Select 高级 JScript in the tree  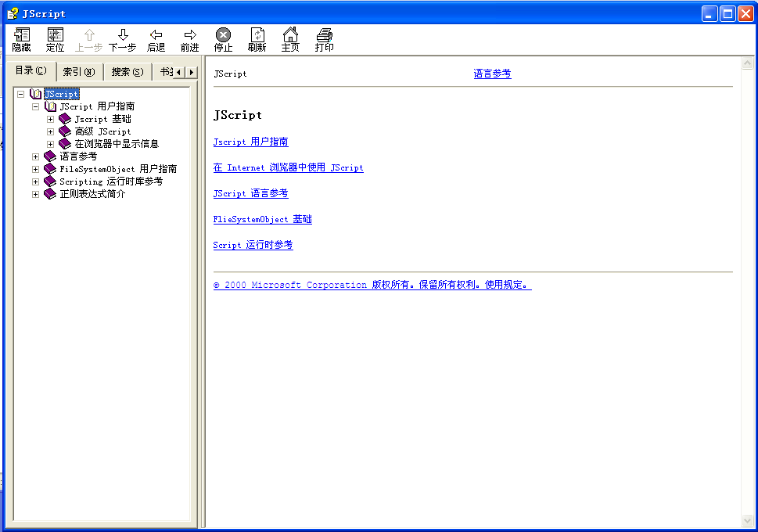(102, 131)
